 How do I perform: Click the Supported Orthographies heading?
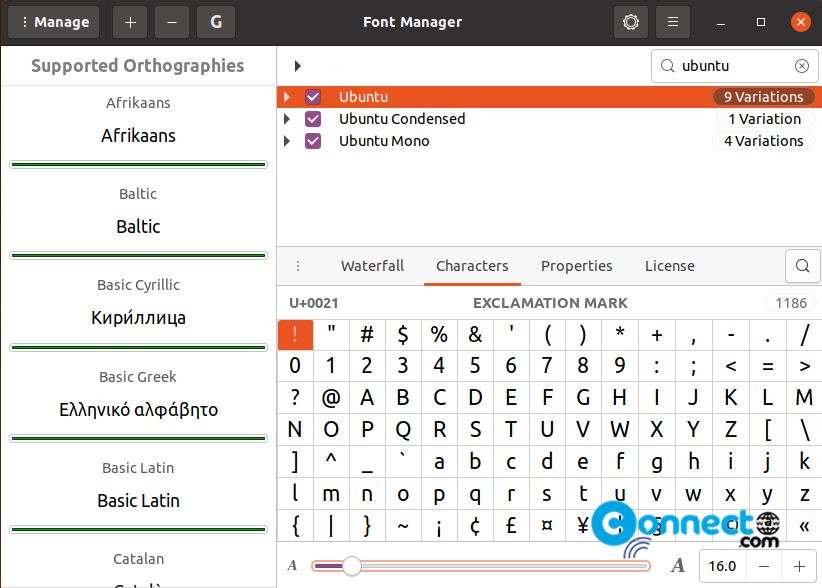137,66
